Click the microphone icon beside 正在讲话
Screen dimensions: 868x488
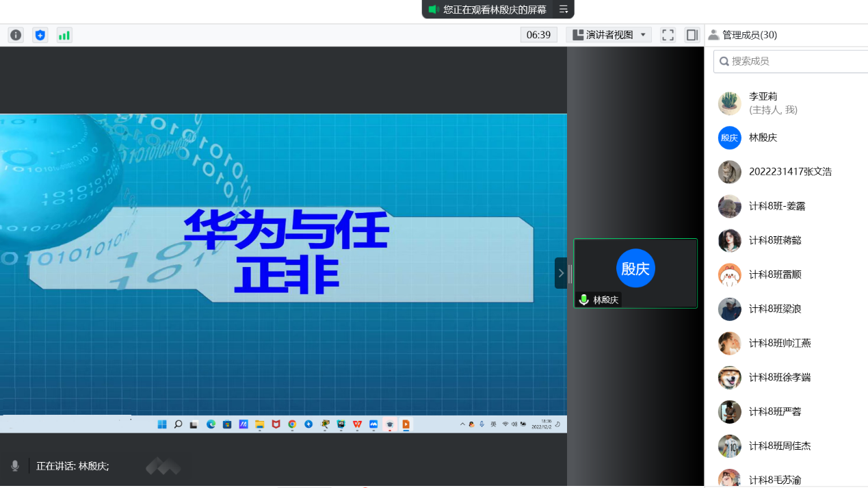coord(15,466)
